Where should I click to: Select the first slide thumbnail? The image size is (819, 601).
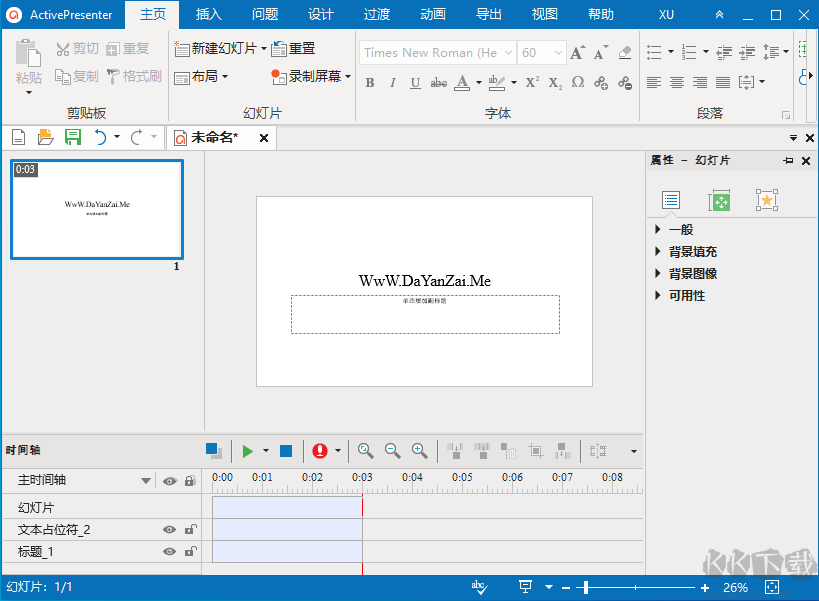96,208
